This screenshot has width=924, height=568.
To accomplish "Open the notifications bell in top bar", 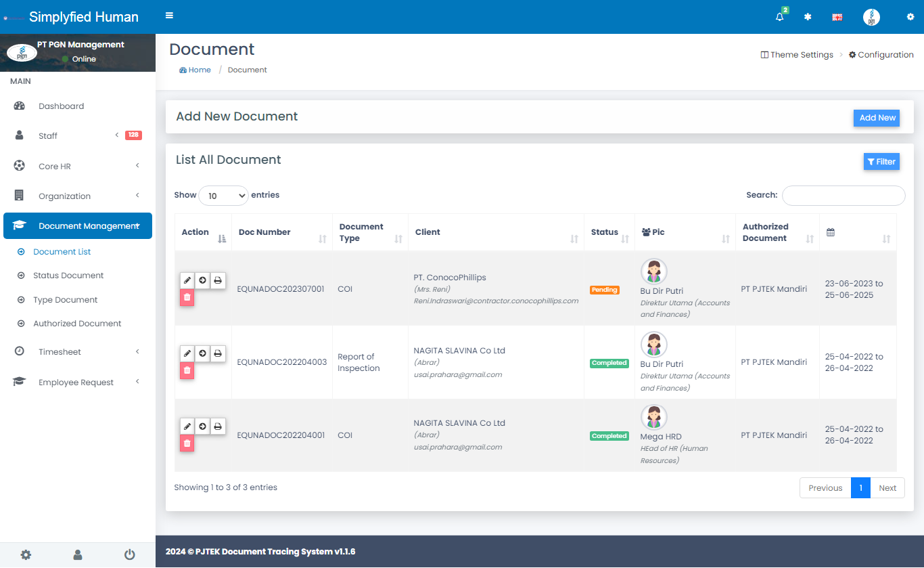I will coord(780,17).
